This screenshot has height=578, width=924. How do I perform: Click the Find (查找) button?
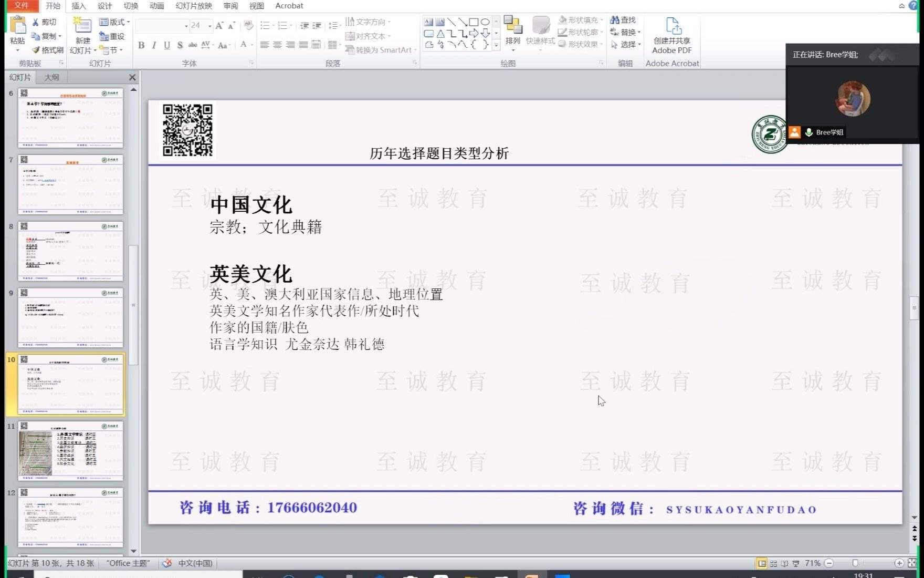(x=623, y=20)
